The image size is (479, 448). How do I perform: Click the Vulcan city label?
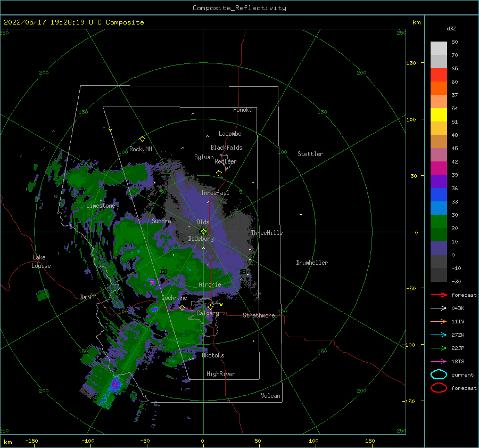[270, 396]
